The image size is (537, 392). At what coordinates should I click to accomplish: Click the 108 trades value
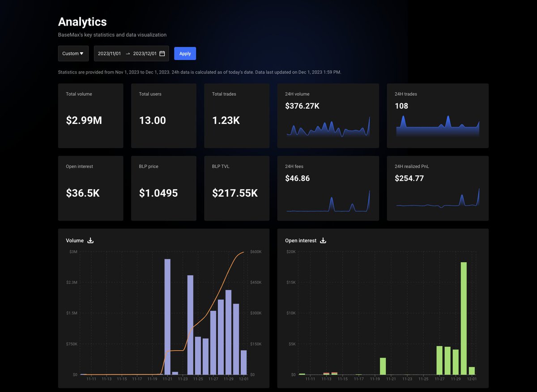(x=401, y=106)
